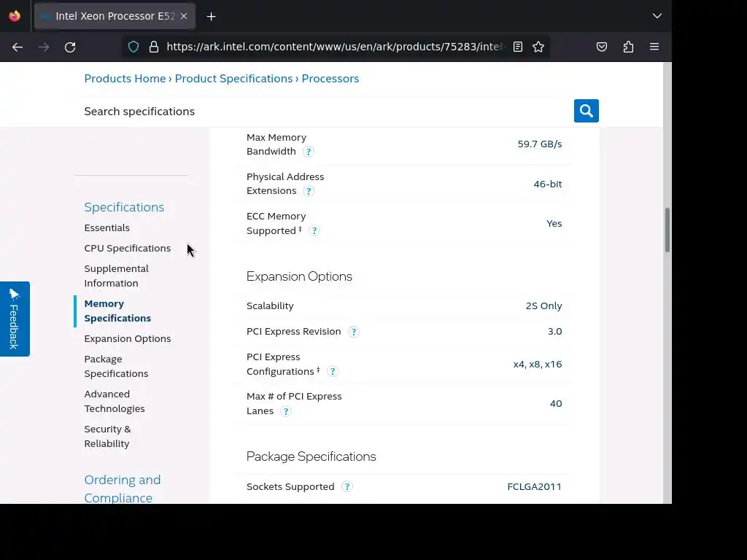Click the blue search magnifier button
The width and height of the screenshot is (747, 560).
tap(586, 111)
